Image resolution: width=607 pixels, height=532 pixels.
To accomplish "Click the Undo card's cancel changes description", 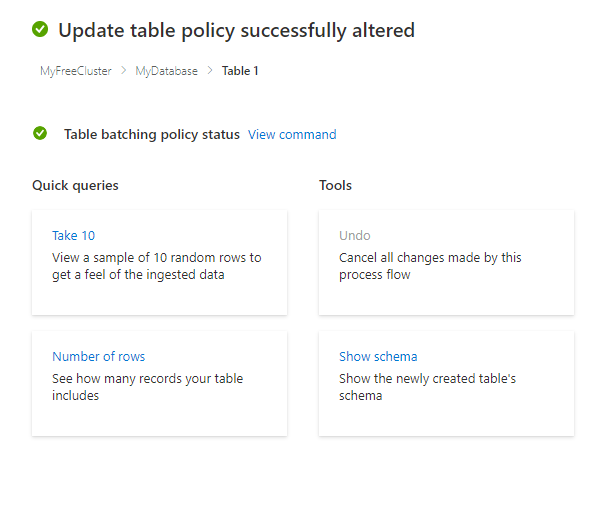I will (430, 266).
